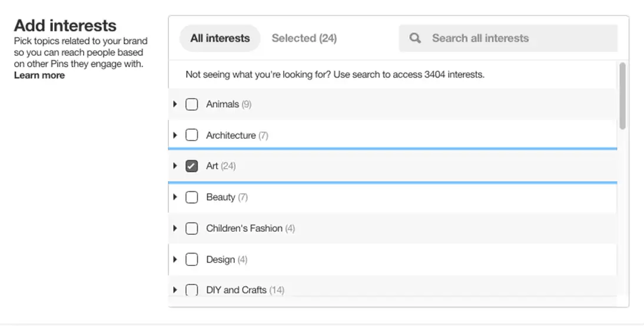This screenshot has height=326, width=644.
Task: Open the Learn more link
Action: pos(39,75)
